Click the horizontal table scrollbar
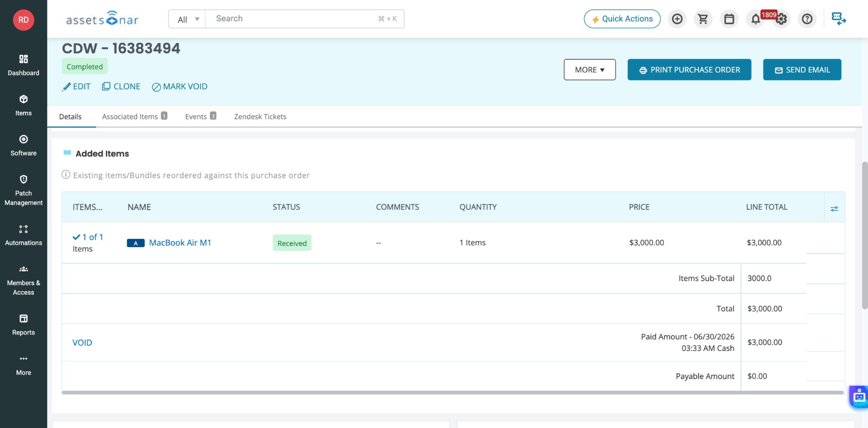868x428 pixels. tap(453, 392)
